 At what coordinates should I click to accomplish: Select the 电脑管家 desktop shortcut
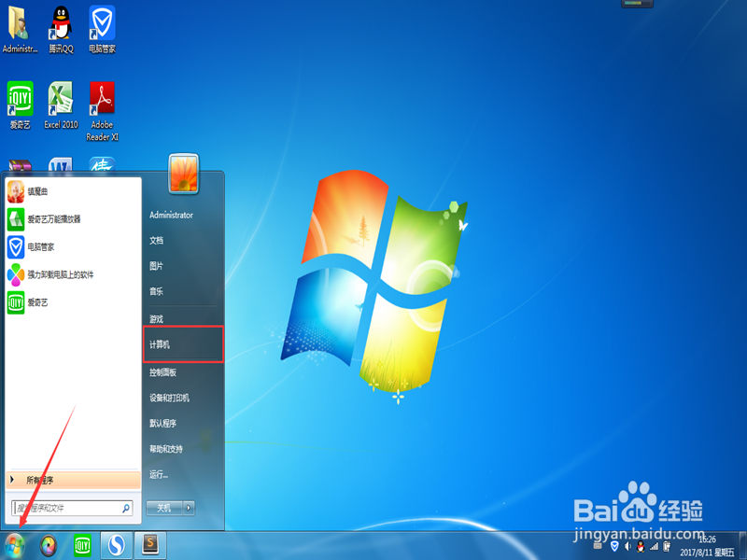click(x=102, y=30)
